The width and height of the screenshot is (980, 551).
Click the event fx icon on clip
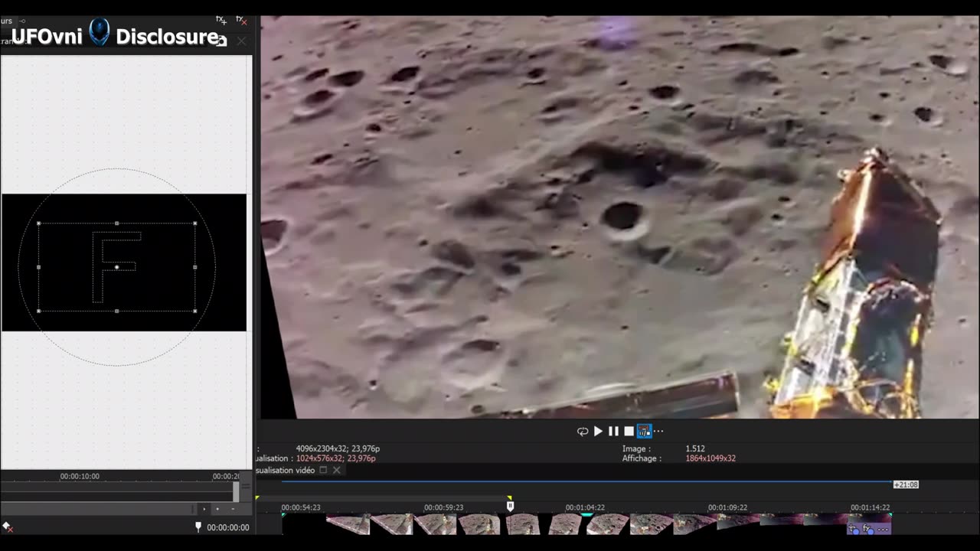(x=869, y=529)
